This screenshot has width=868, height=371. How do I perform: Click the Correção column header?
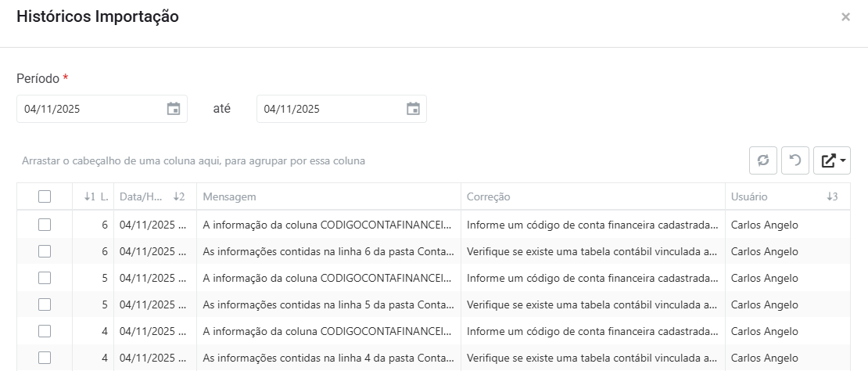pyautogui.click(x=592, y=196)
